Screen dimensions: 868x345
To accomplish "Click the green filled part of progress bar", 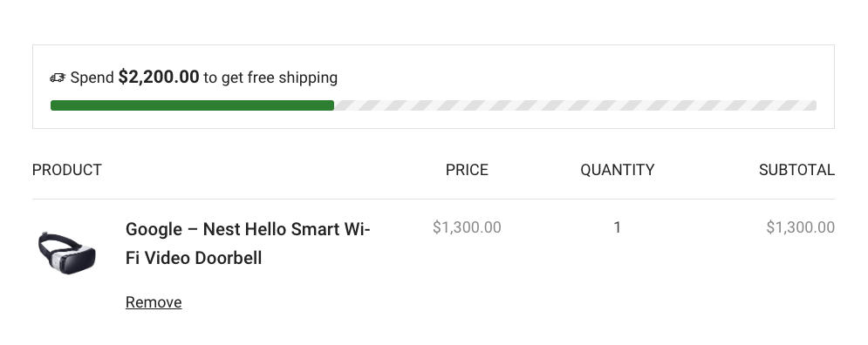I will pos(192,105).
